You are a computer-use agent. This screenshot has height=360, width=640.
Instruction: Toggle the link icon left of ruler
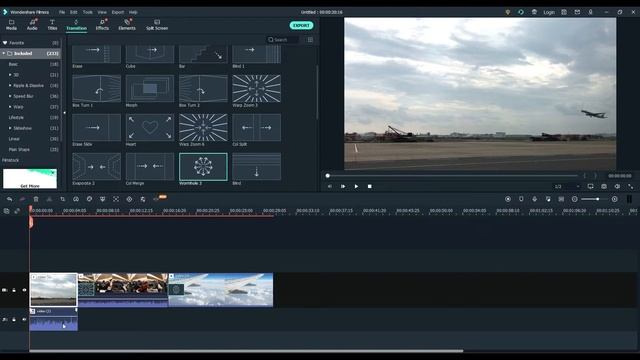pos(17,211)
